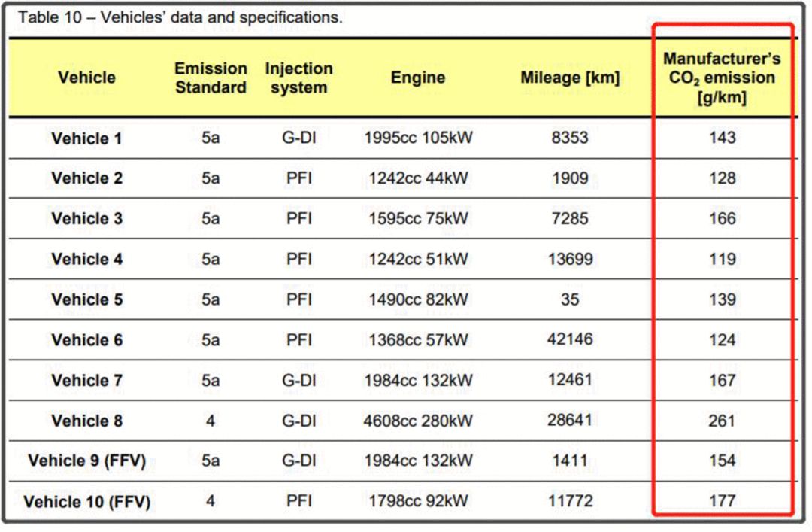
Task: Click the Vehicle column header
Action: [x=86, y=78]
